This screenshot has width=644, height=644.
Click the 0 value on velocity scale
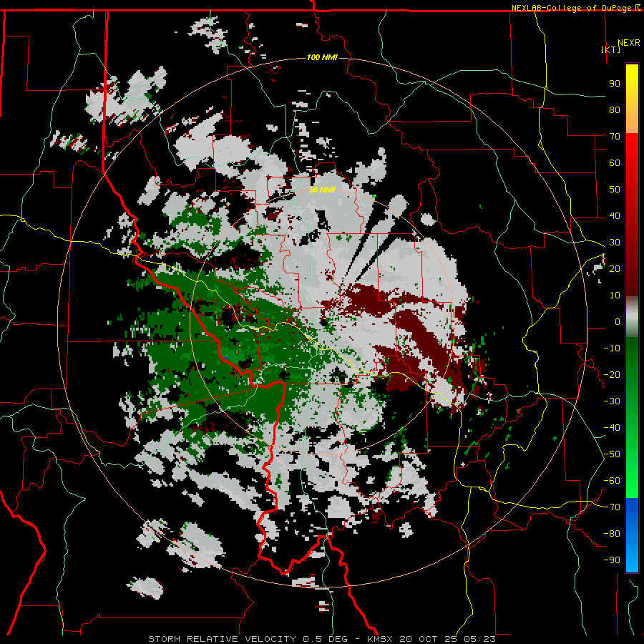tap(618, 322)
